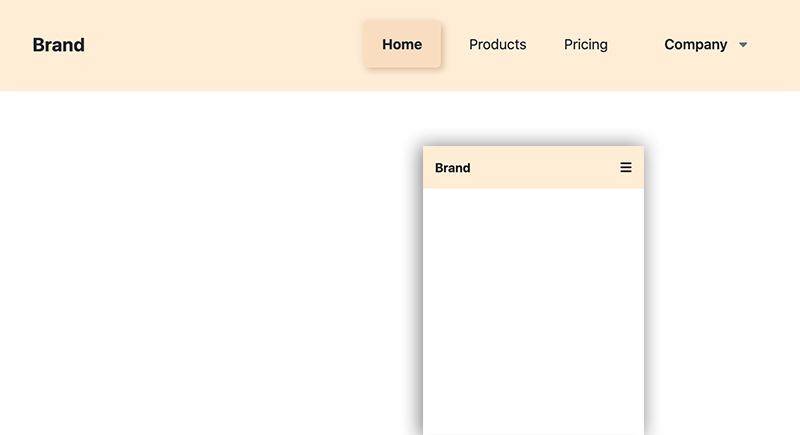Select the highlighted Home nav item
The image size is (800, 435).
402,44
